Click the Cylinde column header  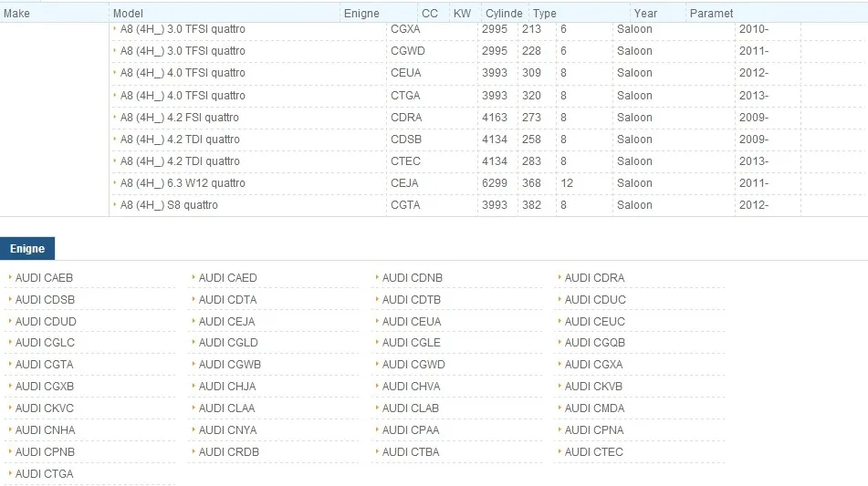pyautogui.click(x=504, y=14)
